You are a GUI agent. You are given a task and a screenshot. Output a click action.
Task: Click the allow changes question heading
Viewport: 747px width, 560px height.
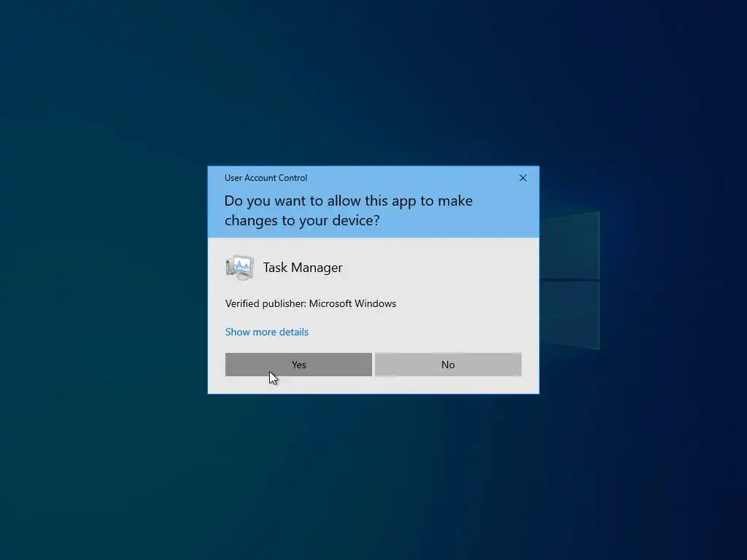[x=348, y=211]
